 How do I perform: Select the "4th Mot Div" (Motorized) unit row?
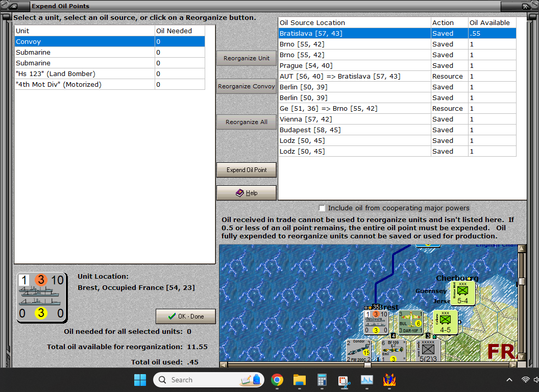(x=110, y=84)
